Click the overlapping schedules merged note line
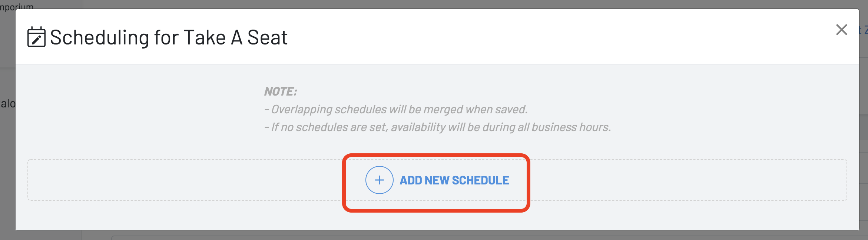Screen dimensions: 868x240 tap(396, 109)
